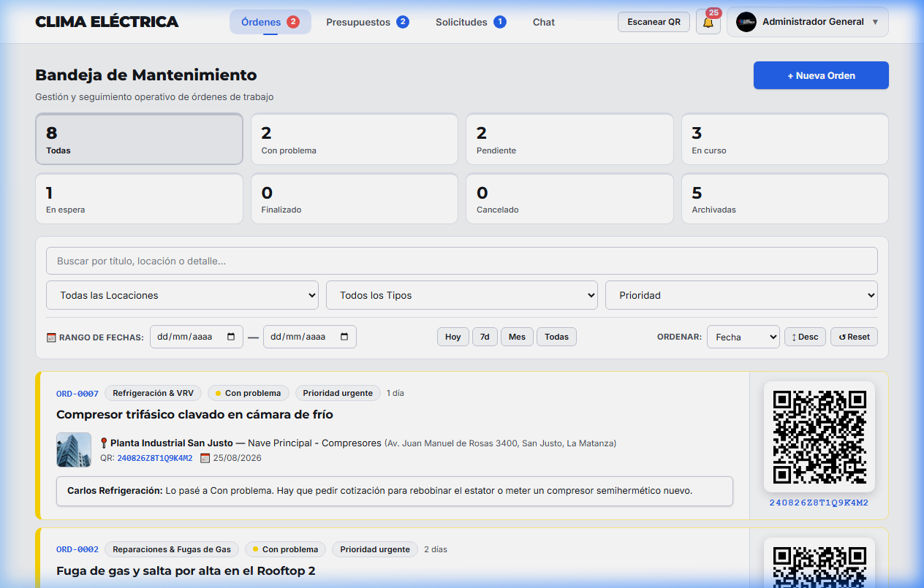Open the ORD-0007 order link
This screenshot has height=588, width=924.
click(77, 393)
